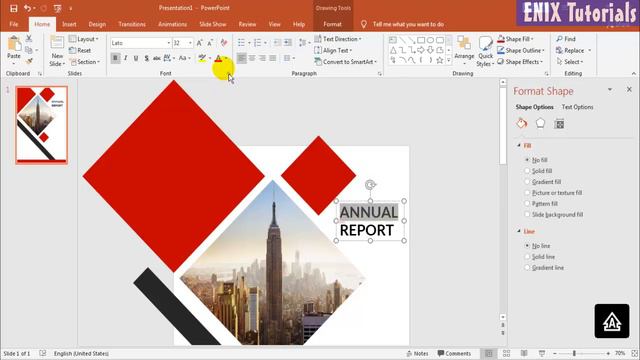The height and width of the screenshot is (360, 640).
Task: Click the Reset button
Action: [x=80, y=50]
